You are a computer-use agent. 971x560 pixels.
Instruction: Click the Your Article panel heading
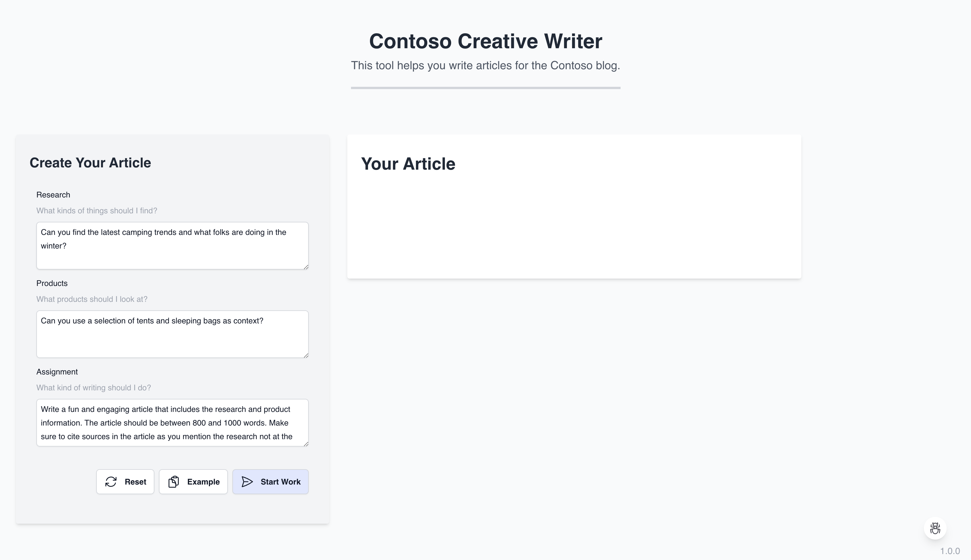(x=408, y=164)
